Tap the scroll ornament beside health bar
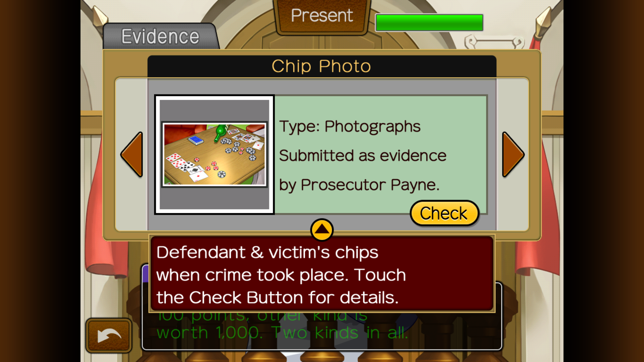644x362 pixels. coord(494,42)
